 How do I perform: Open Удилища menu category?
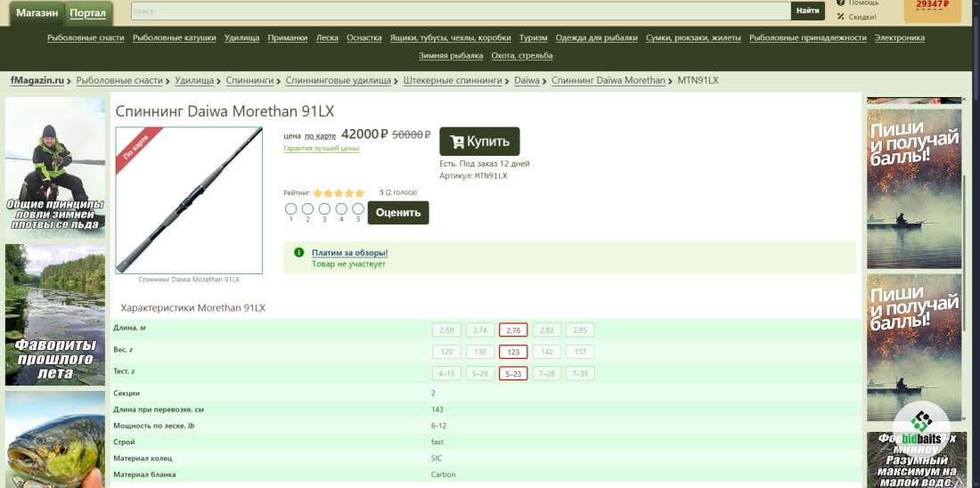click(x=241, y=37)
